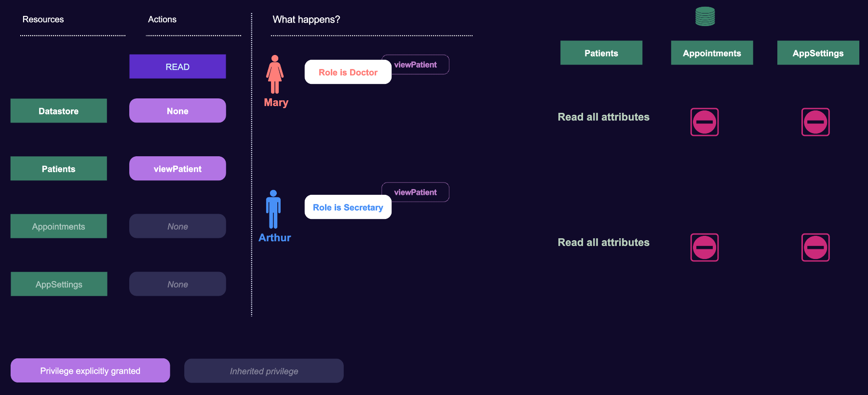Click Arthur's AppSettings denied icon
This screenshot has width=868, height=395.
tap(815, 247)
